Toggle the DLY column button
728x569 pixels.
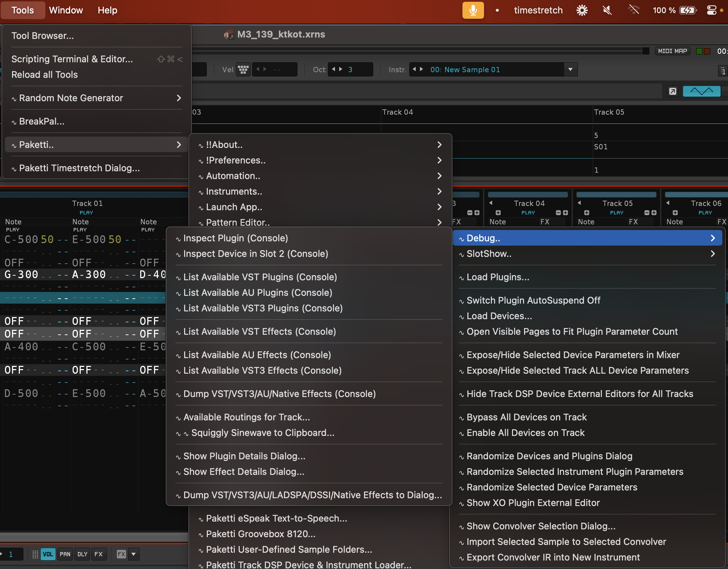click(x=82, y=554)
